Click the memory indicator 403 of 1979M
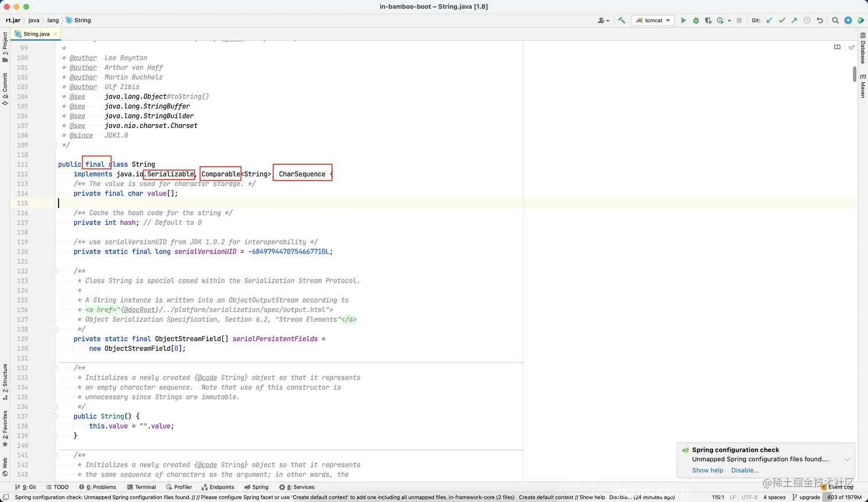This screenshot has width=868, height=502. [844, 497]
